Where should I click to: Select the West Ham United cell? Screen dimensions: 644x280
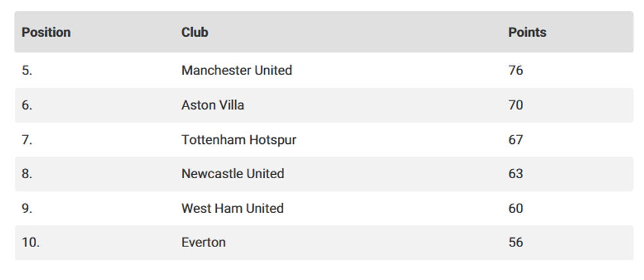pyautogui.click(x=233, y=208)
